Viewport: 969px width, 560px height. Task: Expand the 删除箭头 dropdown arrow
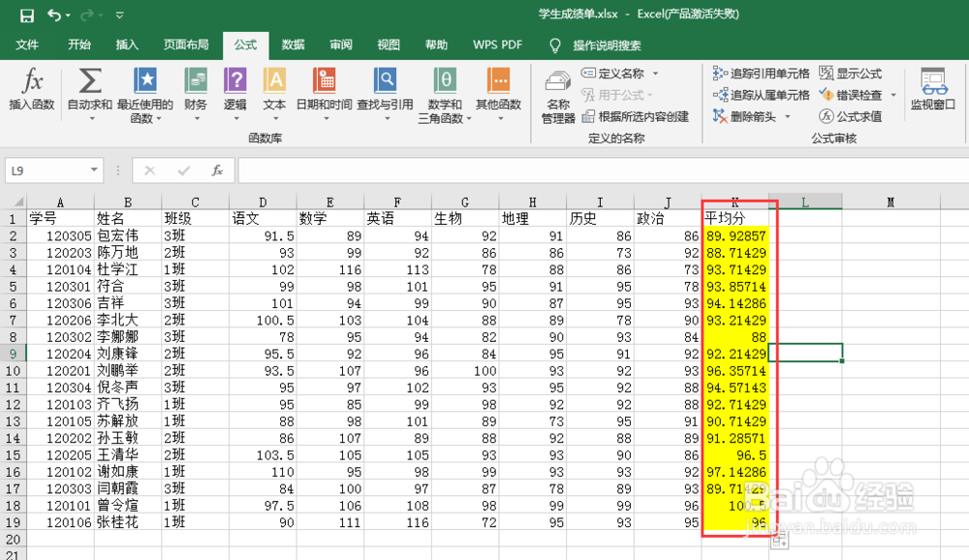[x=787, y=116]
